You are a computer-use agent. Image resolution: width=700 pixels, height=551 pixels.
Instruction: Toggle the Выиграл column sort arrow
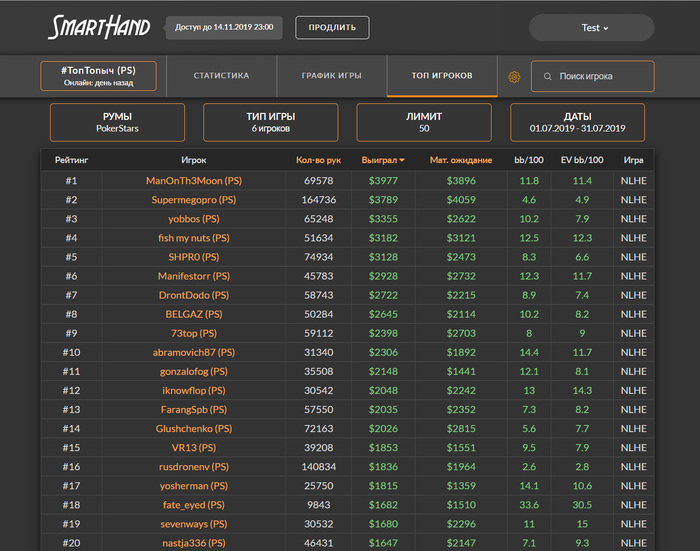[x=402, y=160]
